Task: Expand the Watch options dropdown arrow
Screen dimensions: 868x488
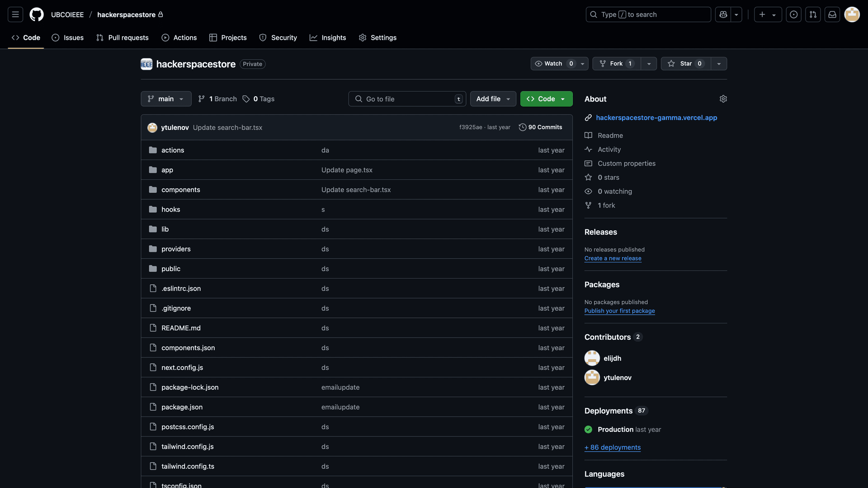Action: [583, 64]
